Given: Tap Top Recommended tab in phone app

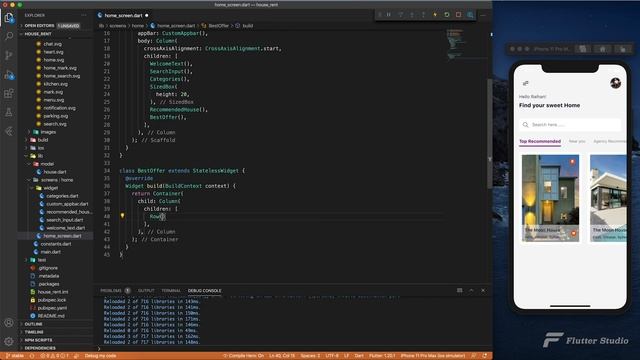Looking at the screenshot, I should pos(540,141).
